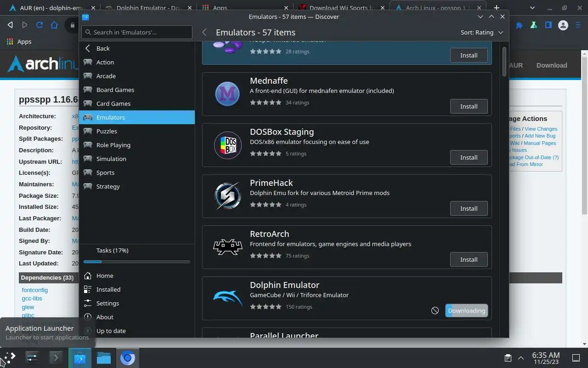Open the View Changes link
The height and width of the screenshot is (368, 588).
tap(541, 129)
